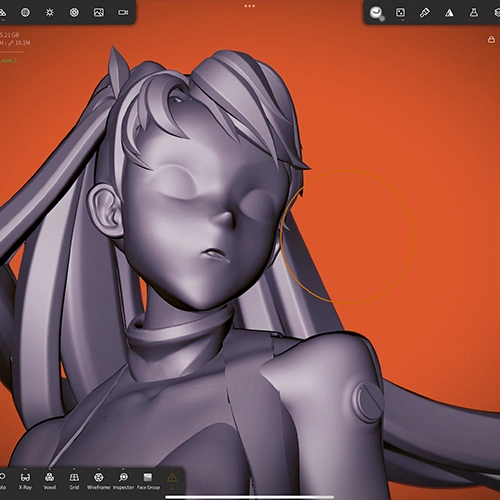Open the matcap sphere stroke menu
The height and width of the screenshot is (500, 500).
(376, 13)
